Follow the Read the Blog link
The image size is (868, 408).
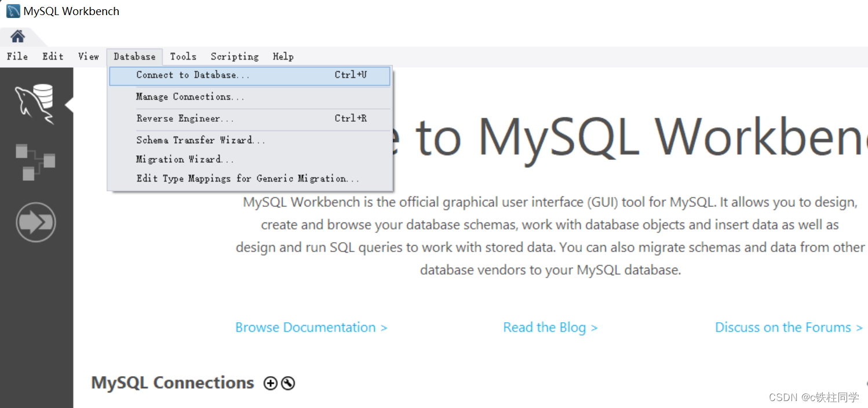point(550,327)
